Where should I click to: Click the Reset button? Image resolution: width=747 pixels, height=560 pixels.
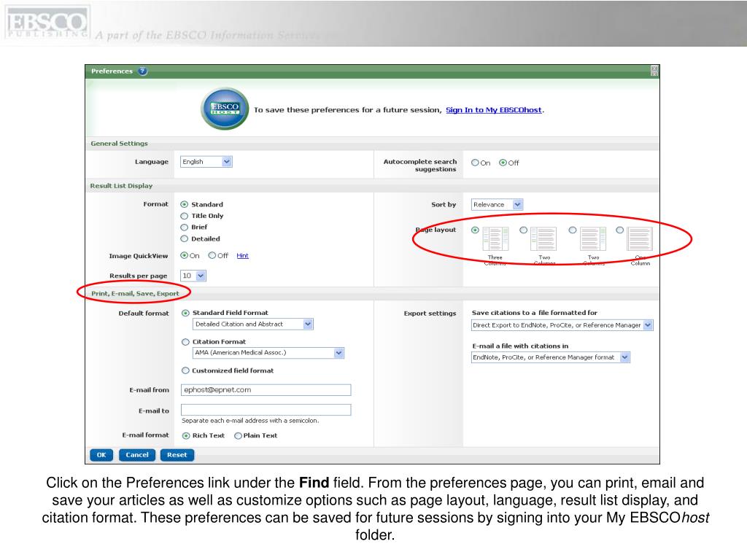177,455
